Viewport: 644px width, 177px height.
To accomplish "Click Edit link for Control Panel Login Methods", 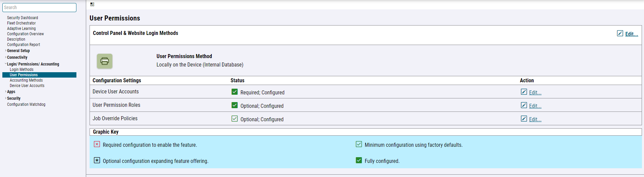I will [631, 34].
